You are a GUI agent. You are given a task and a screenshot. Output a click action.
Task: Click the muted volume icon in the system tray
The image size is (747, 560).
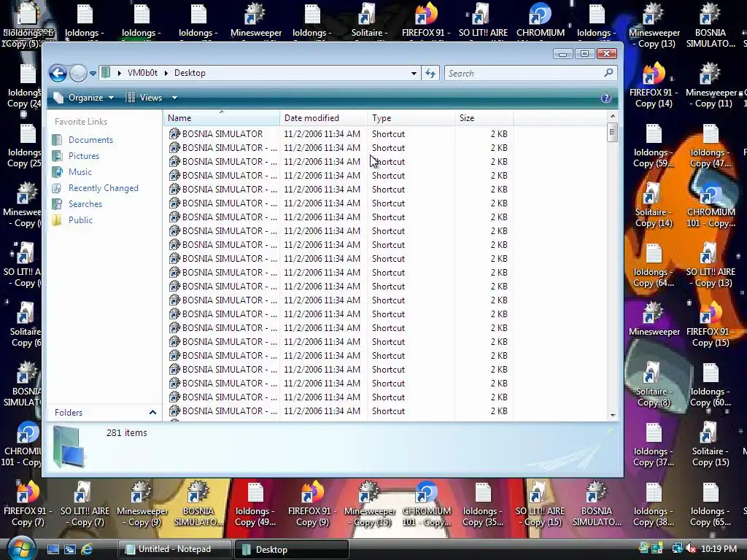[x=690, y=548]
